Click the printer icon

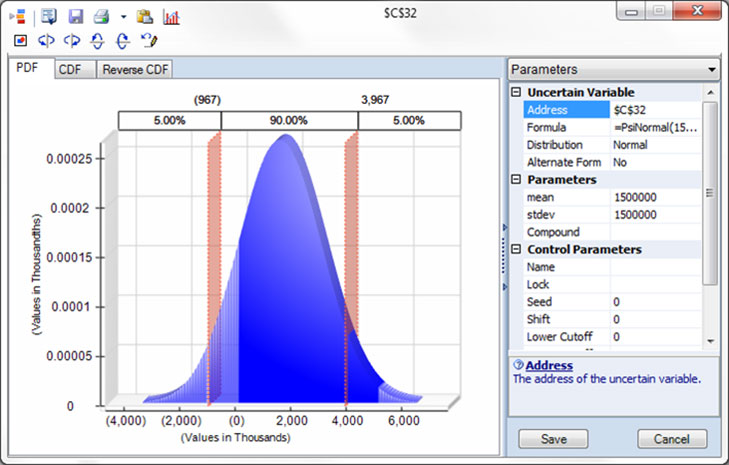(x=101, y=17)
